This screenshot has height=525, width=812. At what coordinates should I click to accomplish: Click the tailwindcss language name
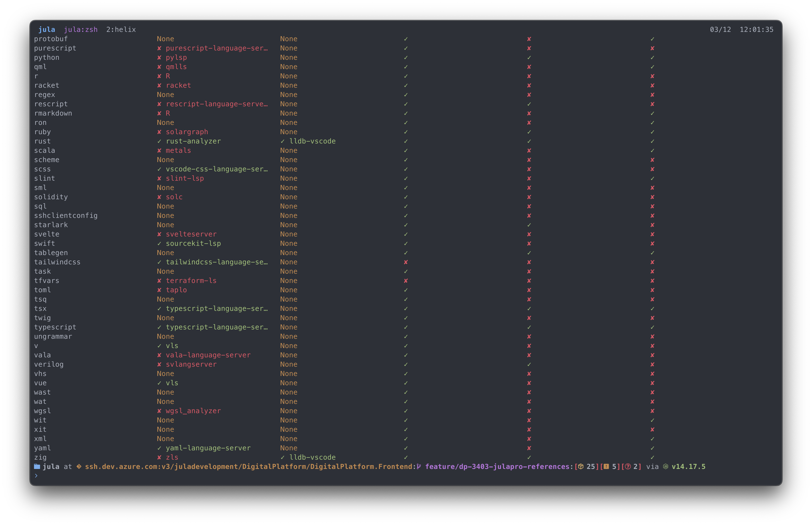[x=57, y=262]
